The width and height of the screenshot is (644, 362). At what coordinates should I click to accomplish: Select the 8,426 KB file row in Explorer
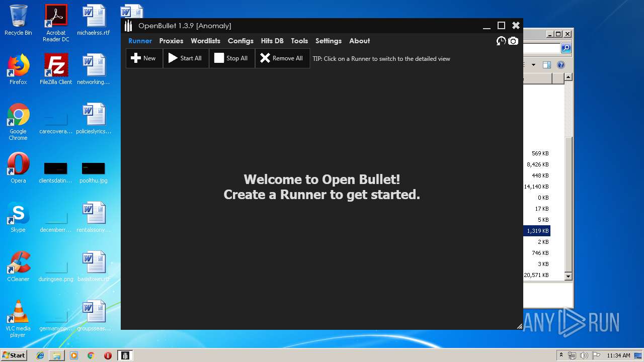537,164
